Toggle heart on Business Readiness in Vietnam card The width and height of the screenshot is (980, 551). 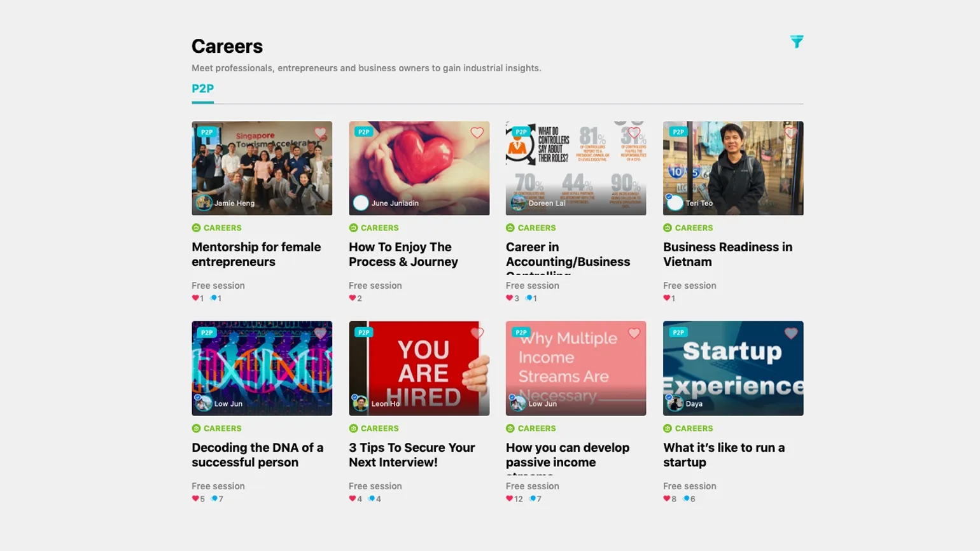[790, 132]
